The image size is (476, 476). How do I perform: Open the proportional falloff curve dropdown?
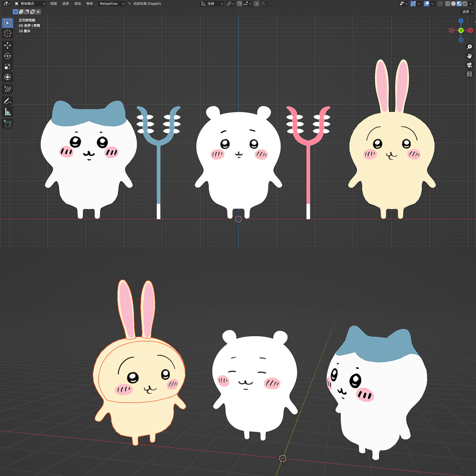pos(265,4)
